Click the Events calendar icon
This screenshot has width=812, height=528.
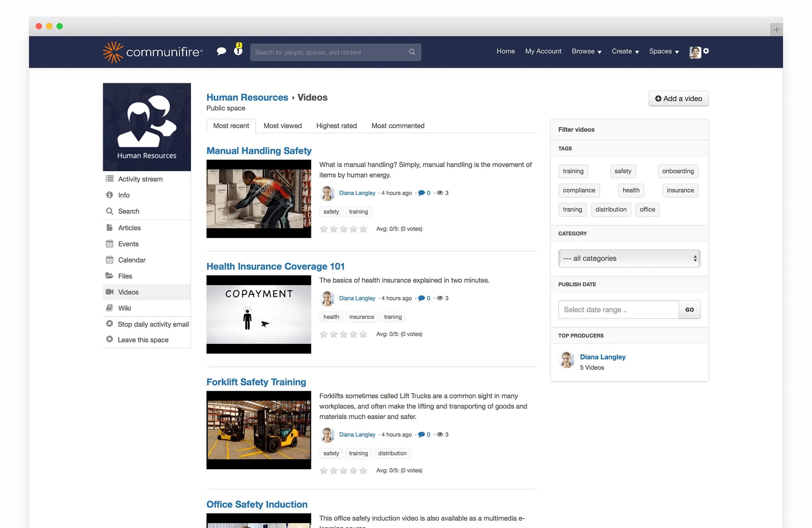(x=110, y=244)
